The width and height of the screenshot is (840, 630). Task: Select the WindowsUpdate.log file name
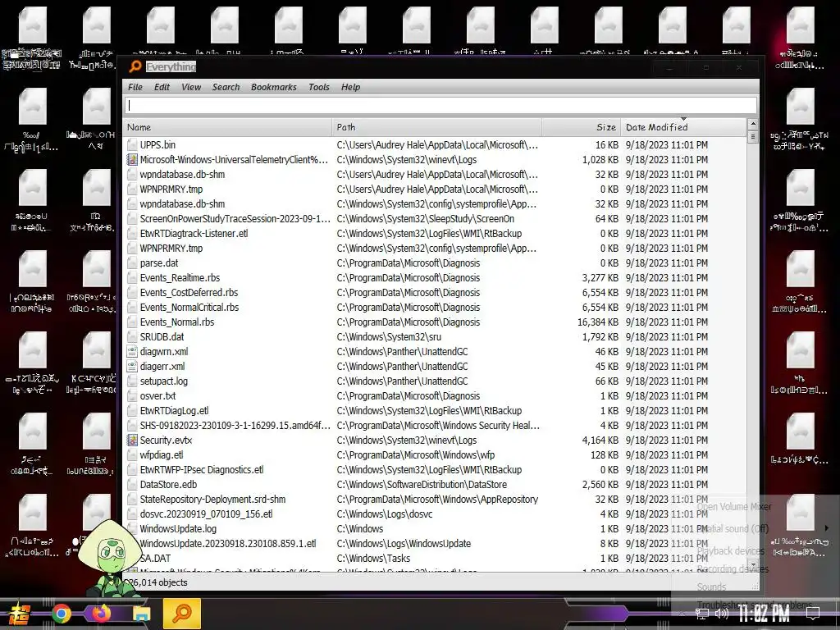[178, 529]
